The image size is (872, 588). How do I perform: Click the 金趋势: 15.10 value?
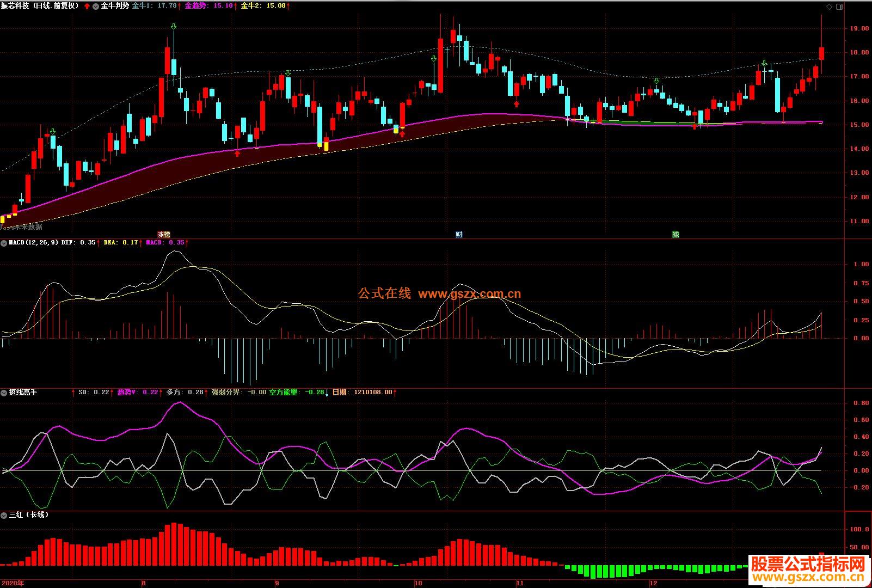(x=209, y=5)
